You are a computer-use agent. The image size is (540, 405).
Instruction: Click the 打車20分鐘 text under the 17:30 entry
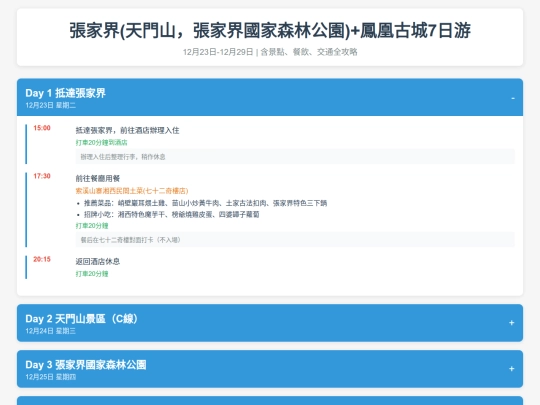[92, 226]
